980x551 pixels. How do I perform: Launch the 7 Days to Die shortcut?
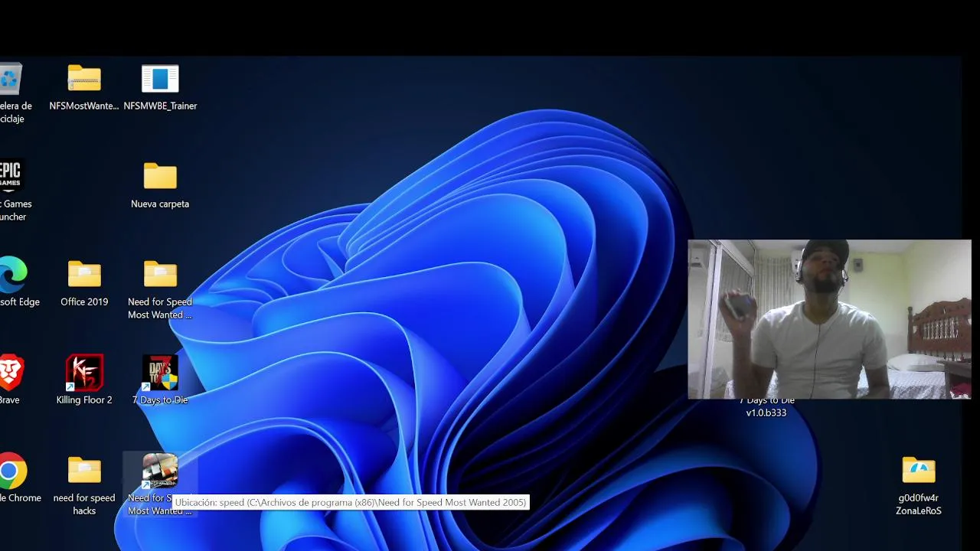(x=160, y=372)
